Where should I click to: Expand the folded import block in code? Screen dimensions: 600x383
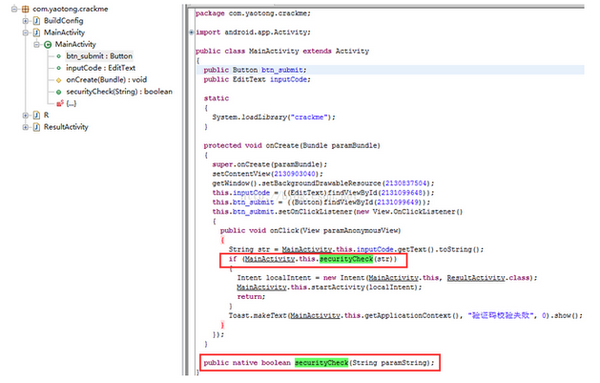191,32
